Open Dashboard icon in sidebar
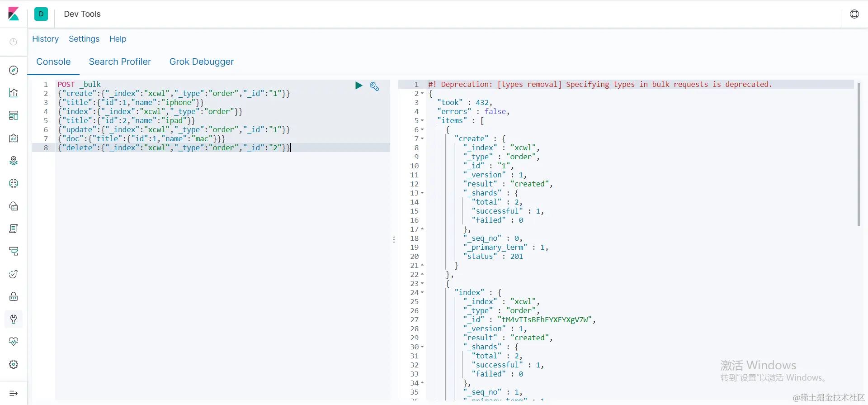This screenshot has height=405, width=868. pos(14,115)
